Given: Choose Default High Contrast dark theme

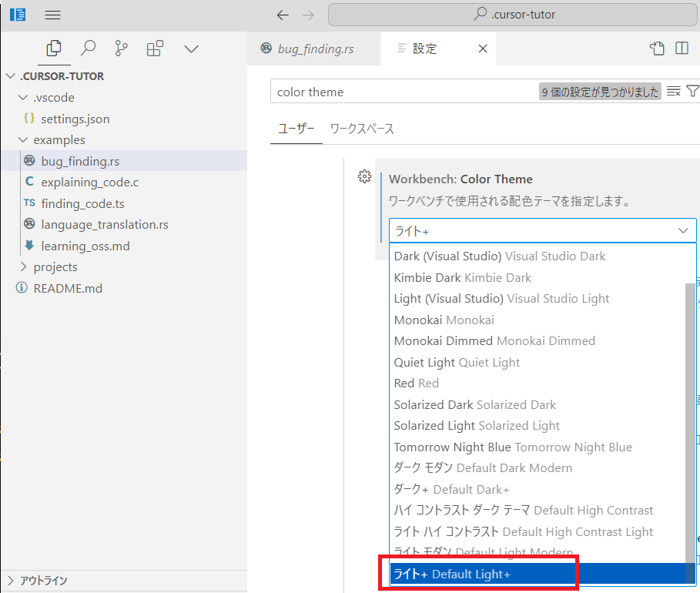Looking at the screenshot, I should (x=538, y=511).
